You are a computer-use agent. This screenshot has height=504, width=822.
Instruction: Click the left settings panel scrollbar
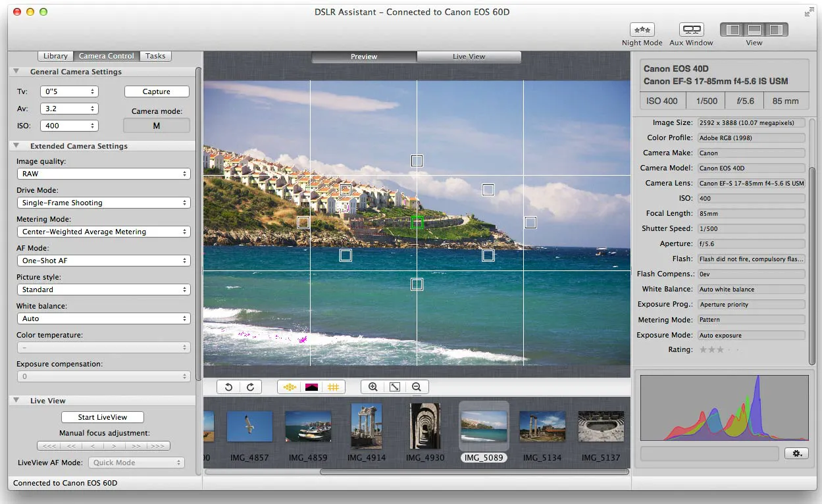[199, 224]
